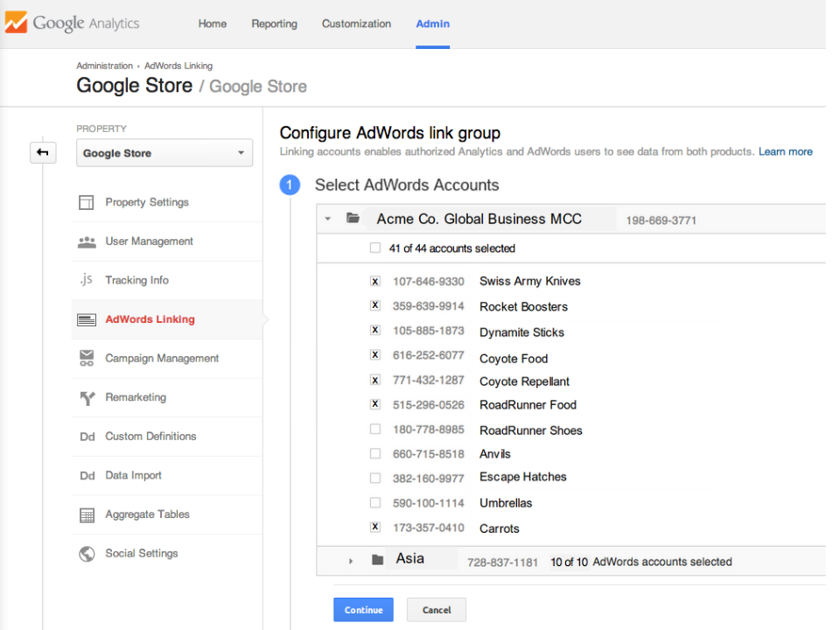Check the Umbrellas account checkbox
Screen dimensions: 840x630
(375, 502)
